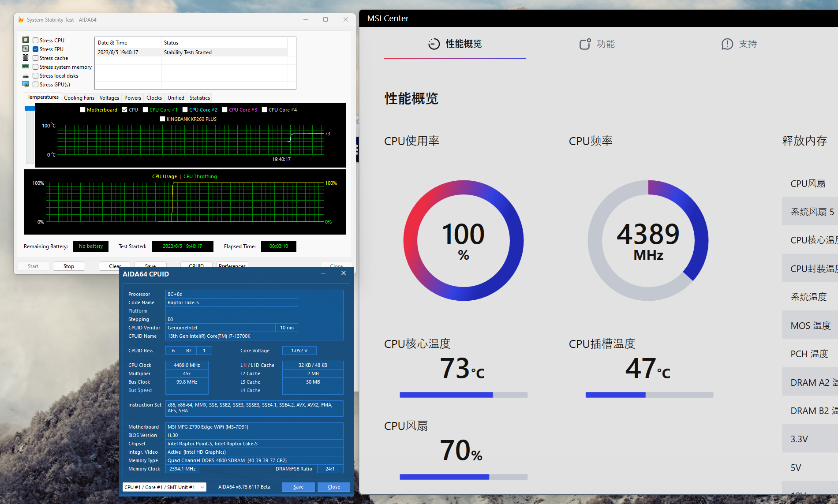Screen dimensions: 838x504
Task: Click the CPU频率 circular gauge
Action: tap(648, 240)
